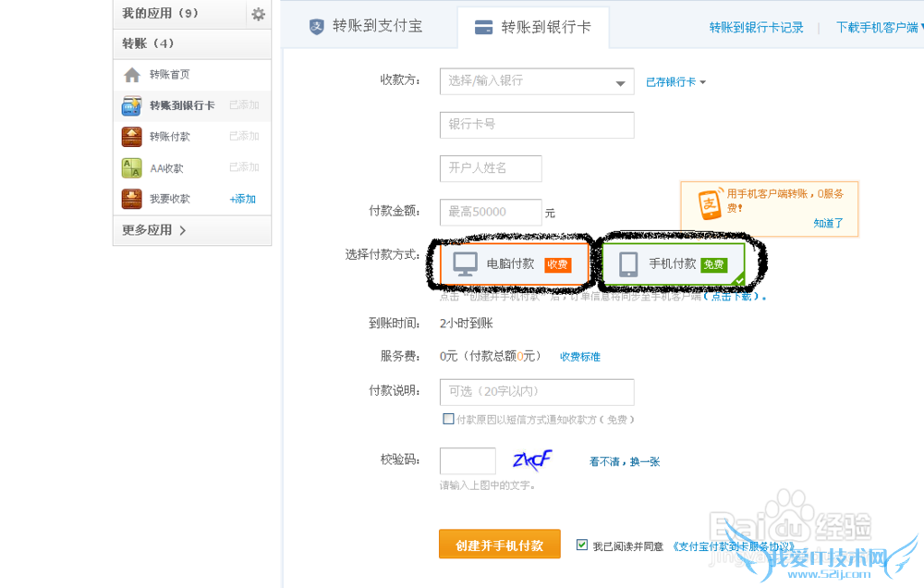Click the card icon on 转账到银行卡 tab
This screenshot has width=924, height=588.
click(484, 27)
